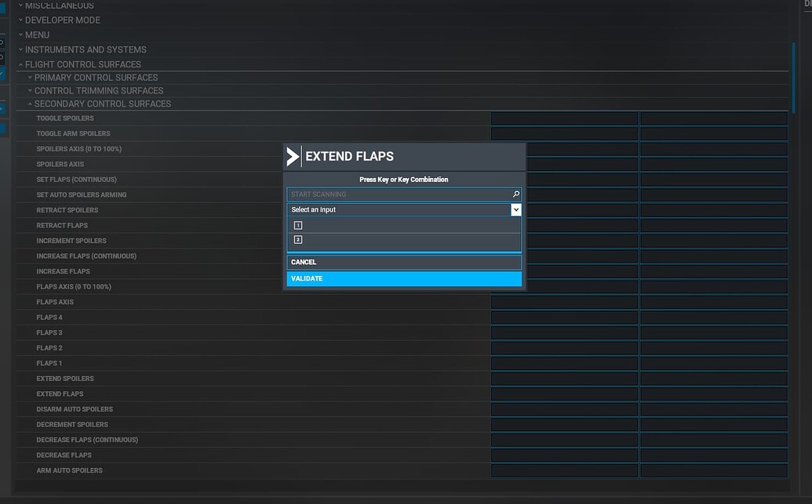Expand the Miscellaneous category
The image size is (812, 504).
tap(60, 5)
